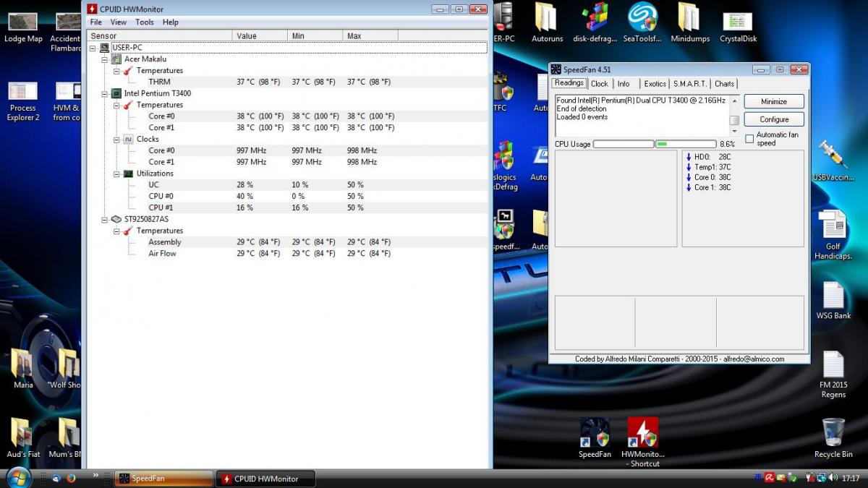This screenshot has width=868, height=488.
Task: Switch to the Clock tab in SpeedFan
Action: tap(600, 84)
